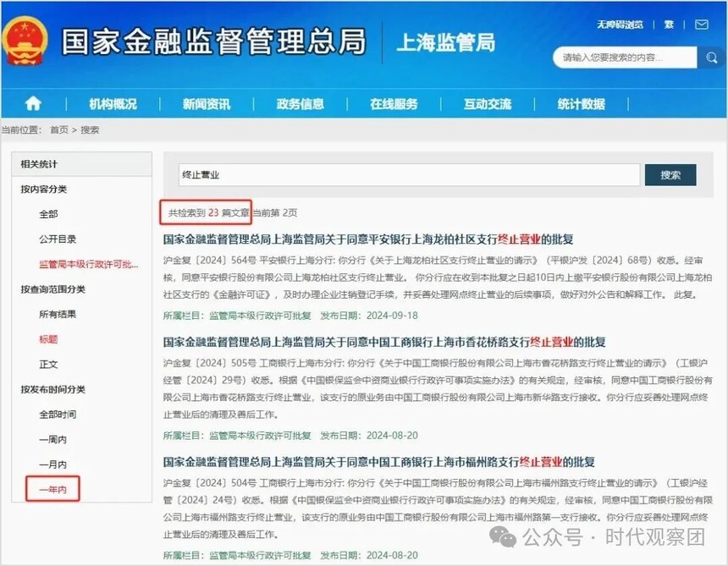Click the 相关统计 sidebar heading

[x=39, y=164]
